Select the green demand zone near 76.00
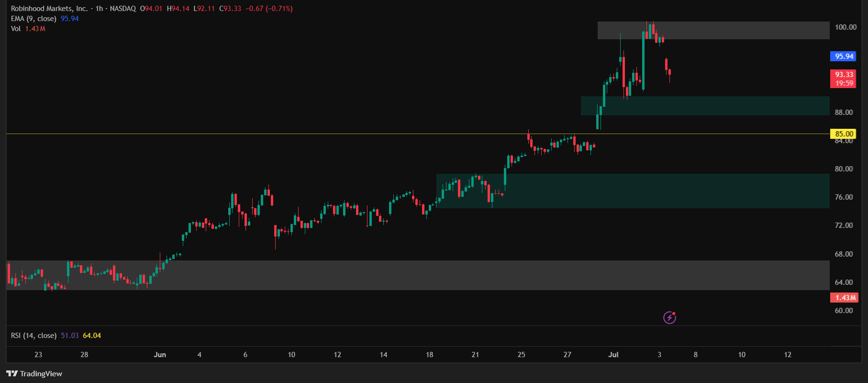Viewport: 868px width, 383px height. [633, 191]
